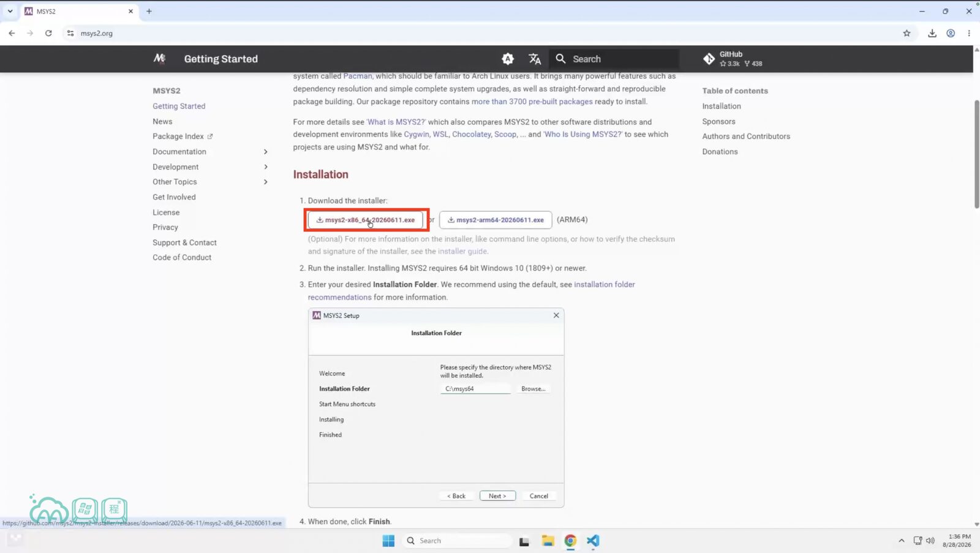Open the Chrome profile icon
The width and height of the screenshot is (980, 553).
pyautogui.click(x=951, y=33)
